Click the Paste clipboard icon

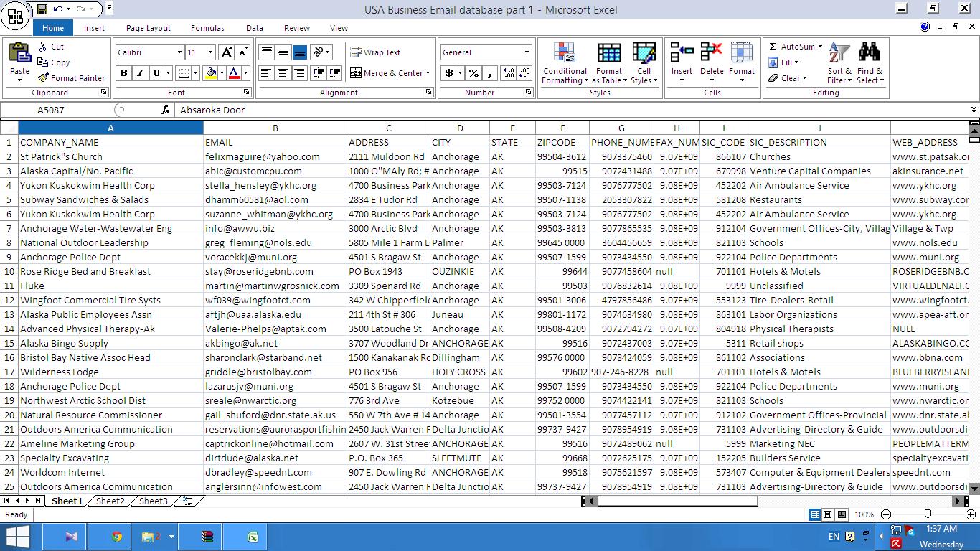pos(19,53)
